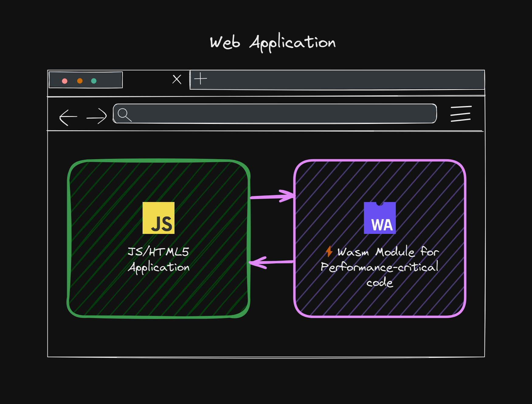Close the tab with the X icon
The height and width of the screenshot is (404, 532).
pyautogui.click(x=177, y=79)
